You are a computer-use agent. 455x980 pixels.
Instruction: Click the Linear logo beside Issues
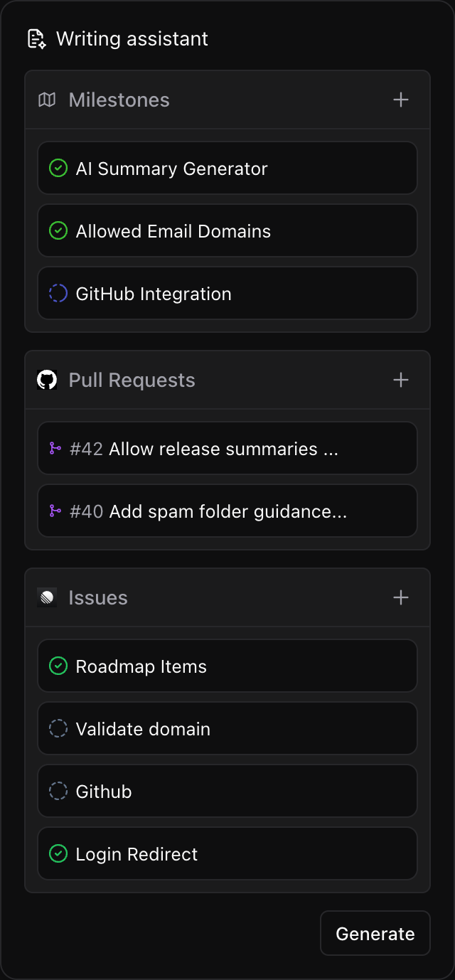point(47,598)
